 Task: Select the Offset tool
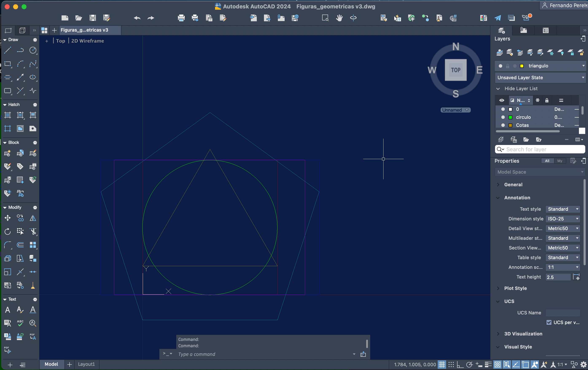click(x=20, y=245)
